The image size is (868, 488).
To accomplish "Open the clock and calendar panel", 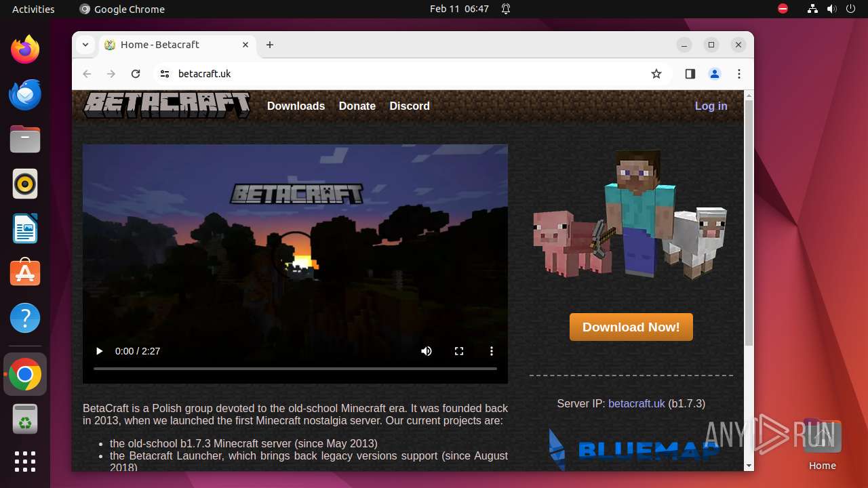I will pyautogui.click(x=459, y=9).
